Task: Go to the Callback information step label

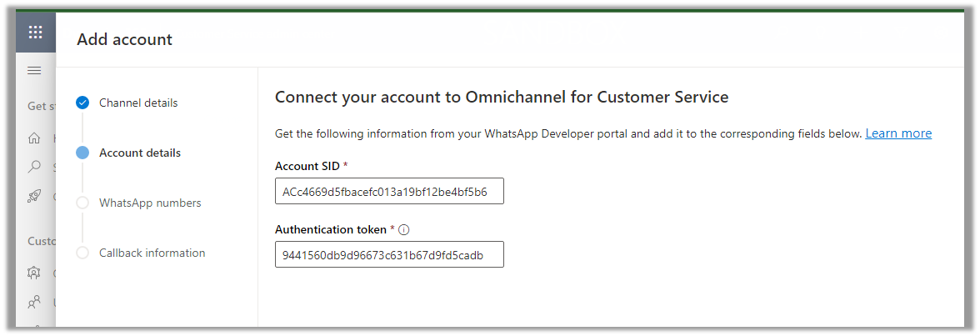Action: 152,253
